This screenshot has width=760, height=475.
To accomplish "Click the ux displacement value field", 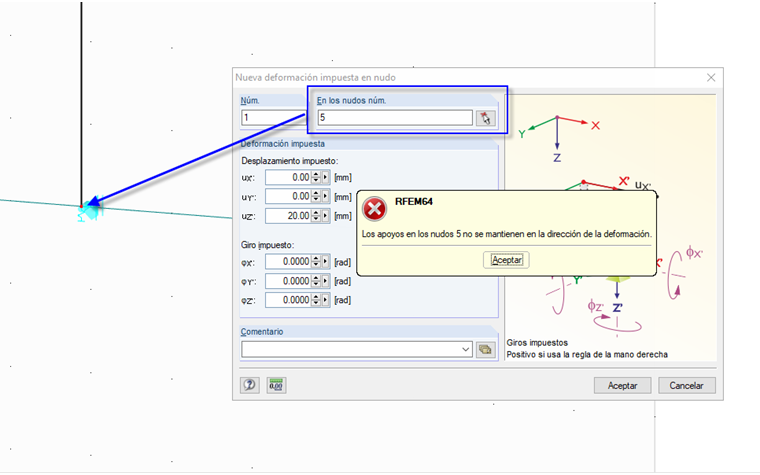I will pos(288,177).
